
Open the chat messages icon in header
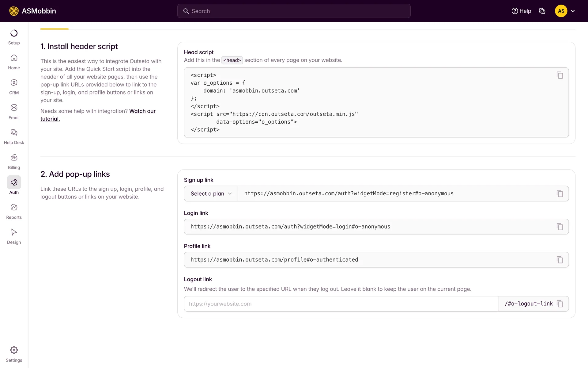click(x=542, y=11)
